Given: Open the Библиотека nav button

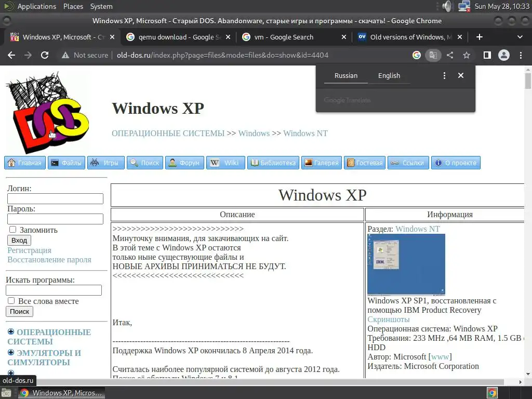Looking at the screenshot, I should [273, 163].
